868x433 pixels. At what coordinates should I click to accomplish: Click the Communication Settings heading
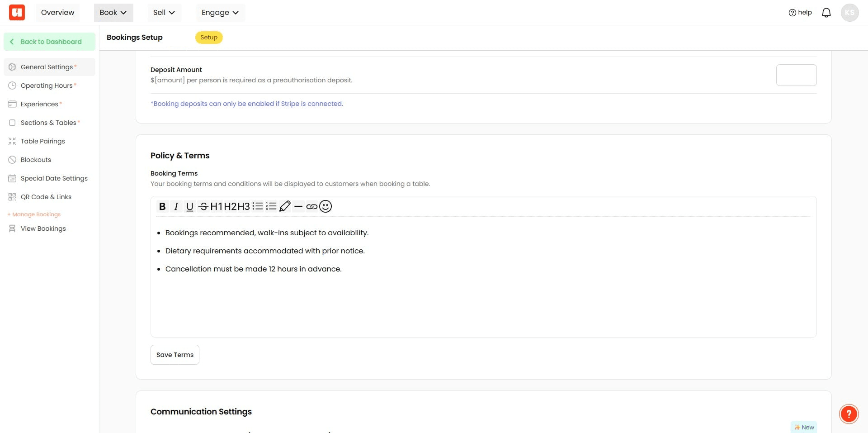click(201, 412)
